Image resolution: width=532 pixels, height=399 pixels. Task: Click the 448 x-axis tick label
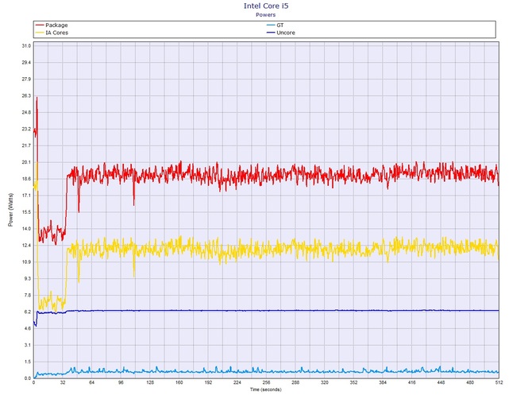coord(441,382)
